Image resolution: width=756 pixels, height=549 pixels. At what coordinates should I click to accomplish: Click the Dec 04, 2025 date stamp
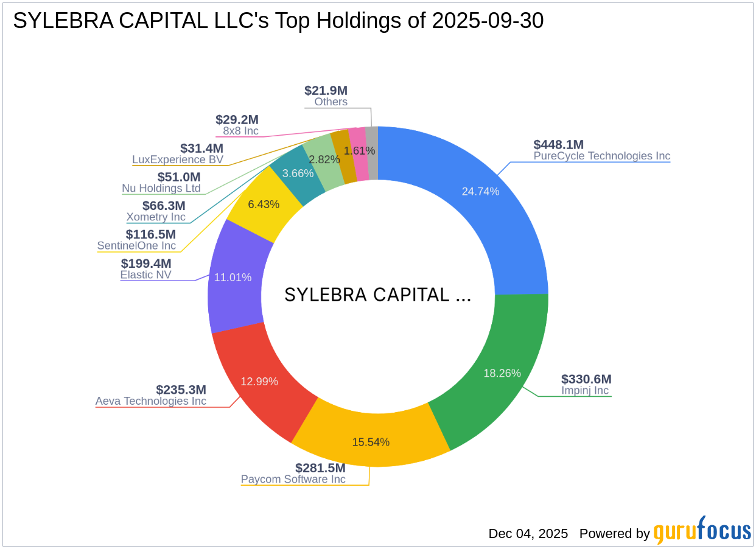click(527, 534)
